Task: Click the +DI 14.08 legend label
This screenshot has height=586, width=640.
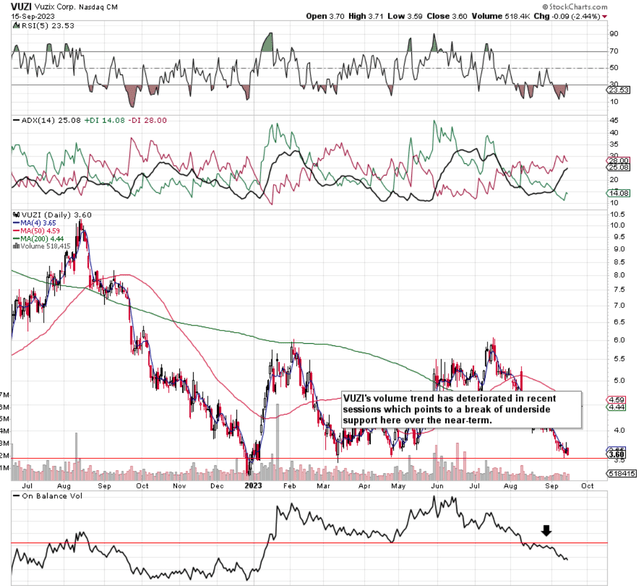Action: coord(104,120)
